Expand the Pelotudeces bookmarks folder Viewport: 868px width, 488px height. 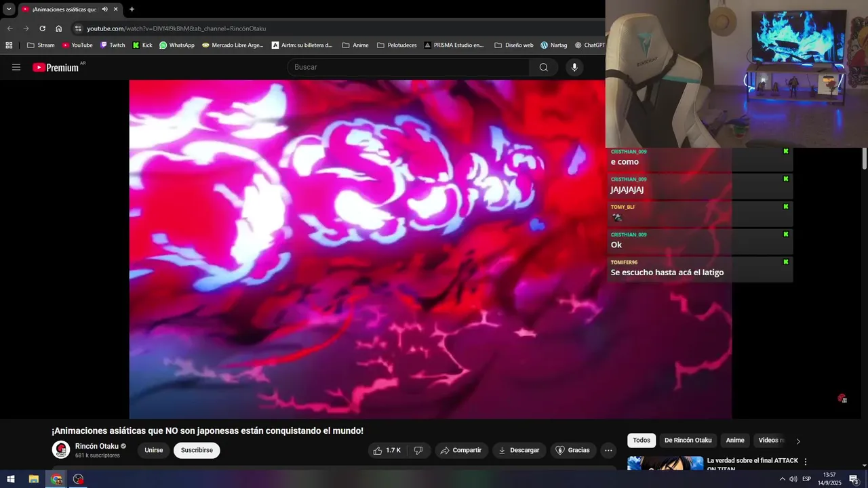(x=397, y=45)
